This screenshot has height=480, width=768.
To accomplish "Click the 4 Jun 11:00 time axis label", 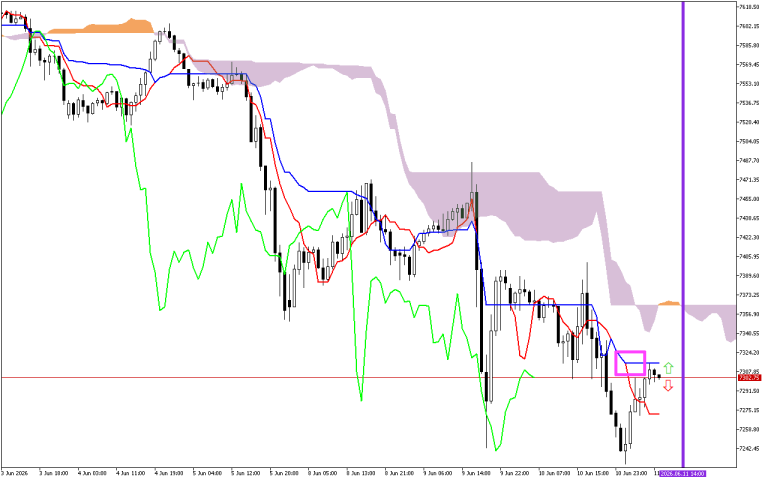I will [x=130, y=474].
